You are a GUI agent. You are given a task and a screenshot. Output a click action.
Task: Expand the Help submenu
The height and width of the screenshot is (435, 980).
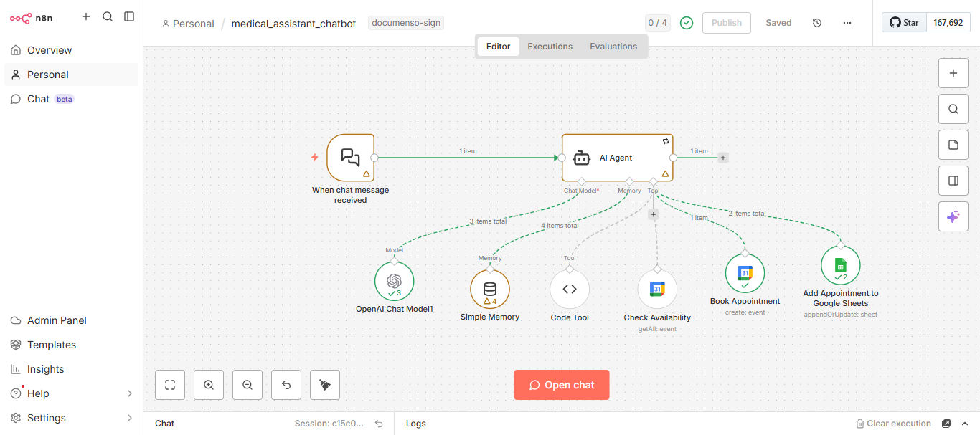(x=130, y=393)
